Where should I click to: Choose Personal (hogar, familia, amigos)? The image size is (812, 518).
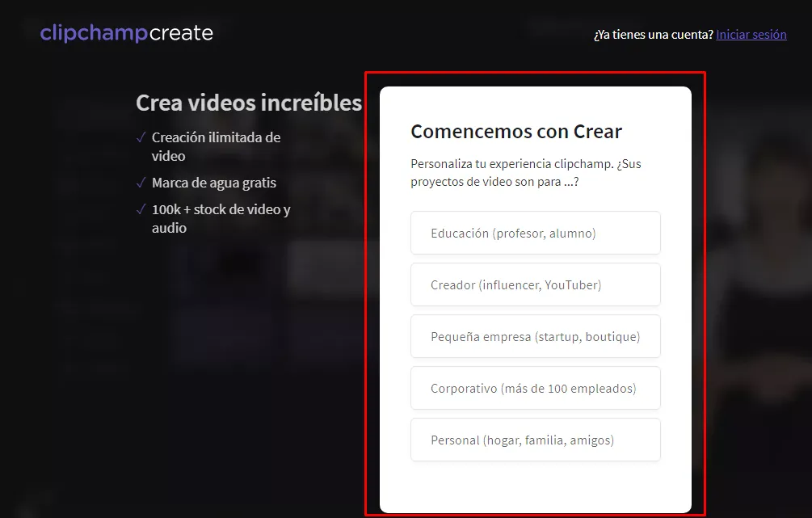(x=536, y=440)
